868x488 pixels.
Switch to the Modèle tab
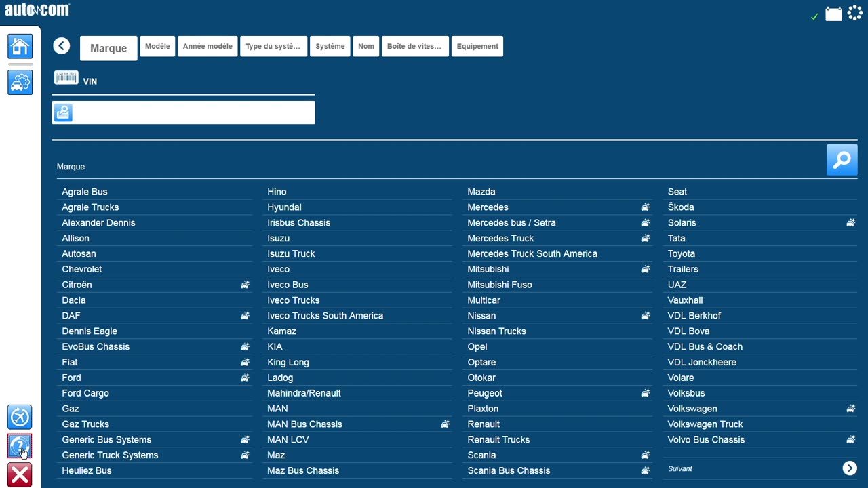[157, 46]
